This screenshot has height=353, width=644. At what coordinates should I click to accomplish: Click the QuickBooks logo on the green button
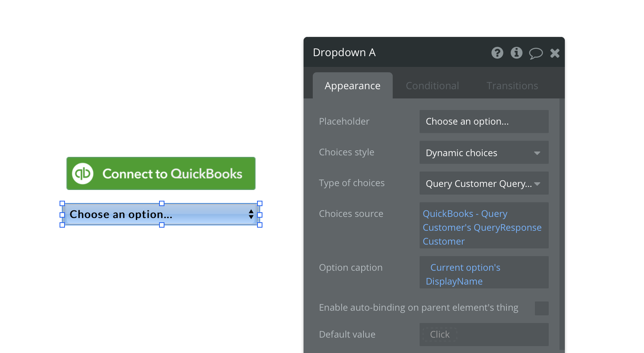[x=83, y=173]
